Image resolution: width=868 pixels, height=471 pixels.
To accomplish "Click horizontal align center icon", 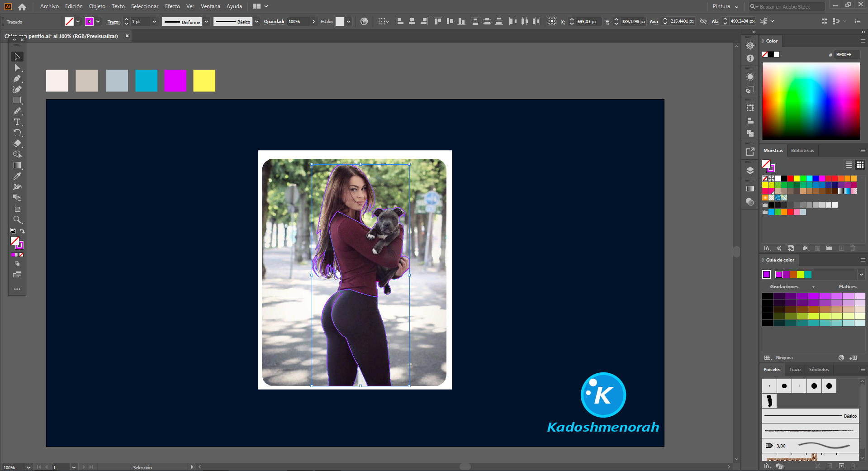I will pyautogui.click(x=412, y=21).
